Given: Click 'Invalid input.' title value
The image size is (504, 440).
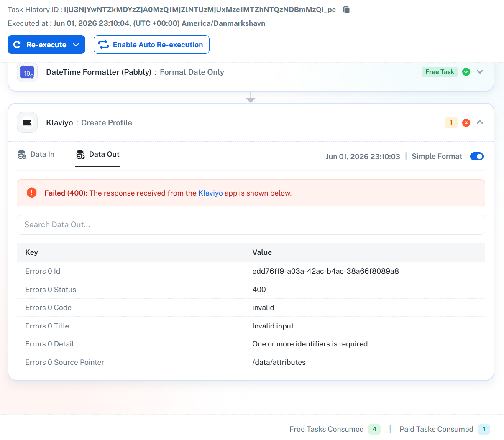Looking at the screenshot, I should (x=274, y=326).
